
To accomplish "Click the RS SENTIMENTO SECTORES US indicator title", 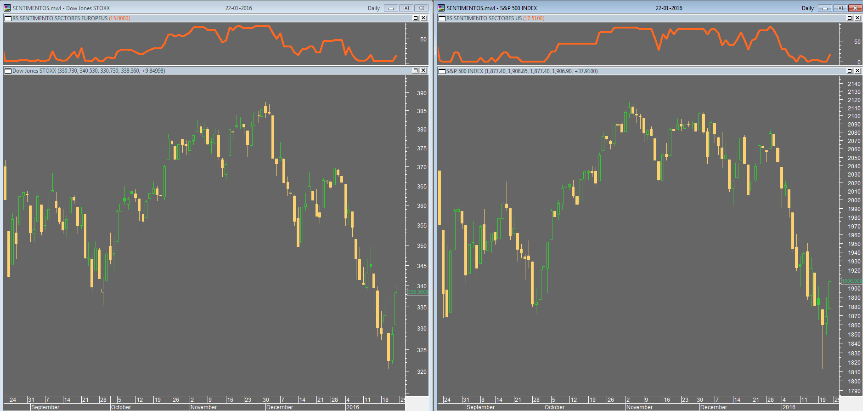I will (x=496, y=18).
